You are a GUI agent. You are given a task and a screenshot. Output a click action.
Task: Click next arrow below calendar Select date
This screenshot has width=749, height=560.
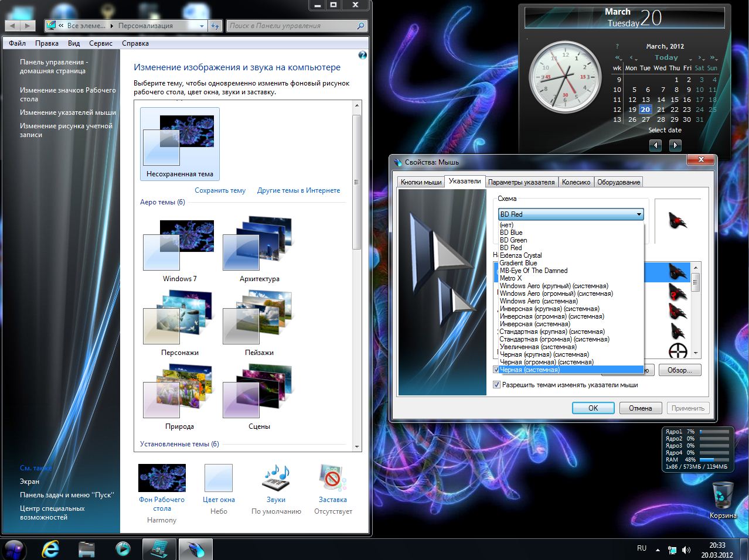point(675,145)
